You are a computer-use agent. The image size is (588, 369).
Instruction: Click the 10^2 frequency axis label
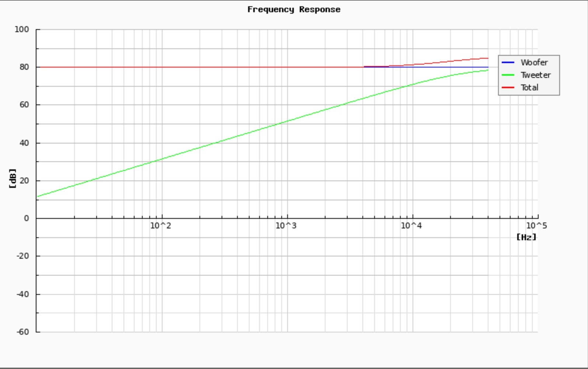pos(161,226)
